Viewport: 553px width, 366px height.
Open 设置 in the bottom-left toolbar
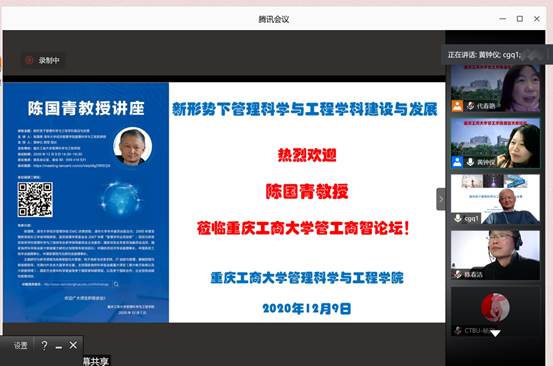[20, 345]
